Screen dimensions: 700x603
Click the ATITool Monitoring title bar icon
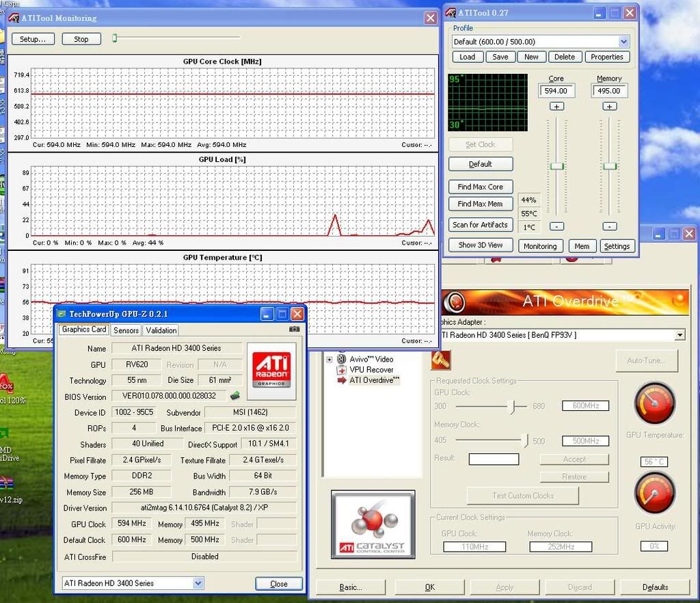point(14,18)
